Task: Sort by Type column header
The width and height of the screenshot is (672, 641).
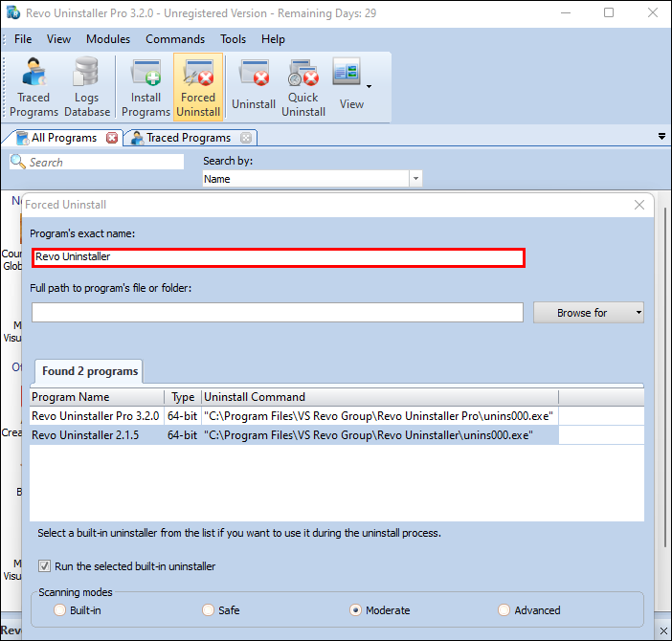Action: [183, 397]
